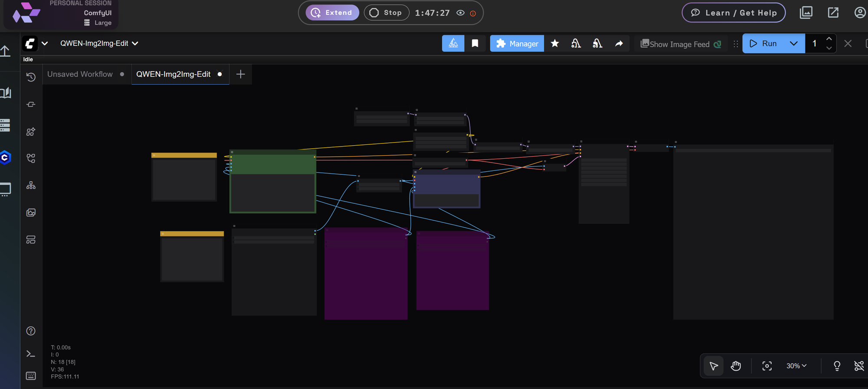
Task: Add a new workflow tab
Action: click(240, 74)
